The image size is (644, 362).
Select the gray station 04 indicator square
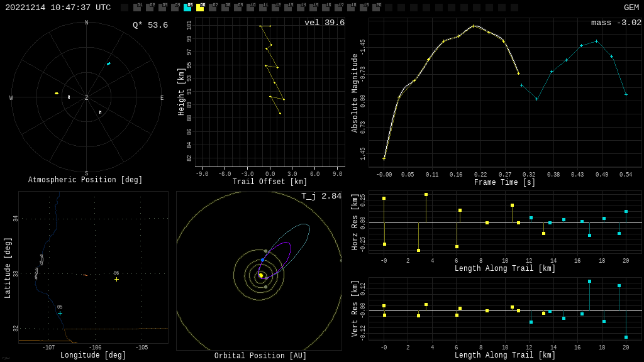pyautogui.click(x=175, y=8)
